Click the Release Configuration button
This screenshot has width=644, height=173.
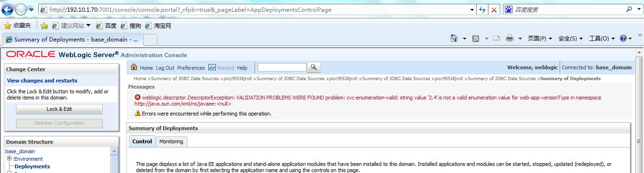point(59,123)
